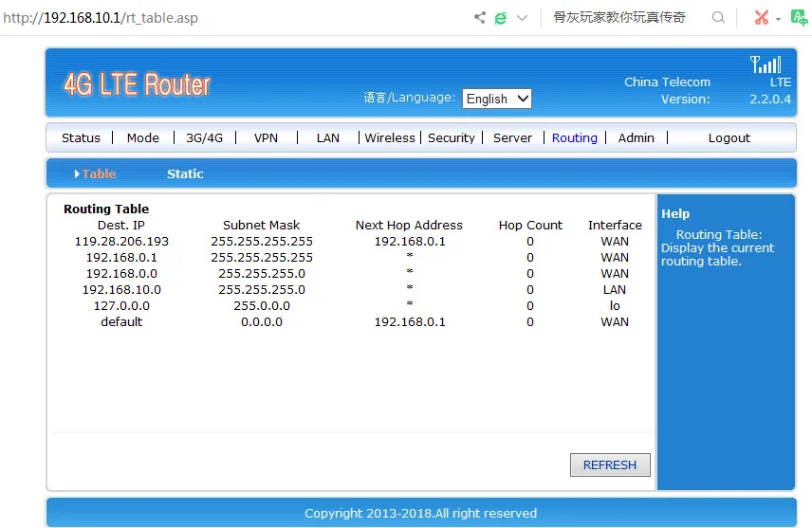The width and height of the screenshot is (812, 528).
Task: Click the lo interface cell
Action: point(615,305)
